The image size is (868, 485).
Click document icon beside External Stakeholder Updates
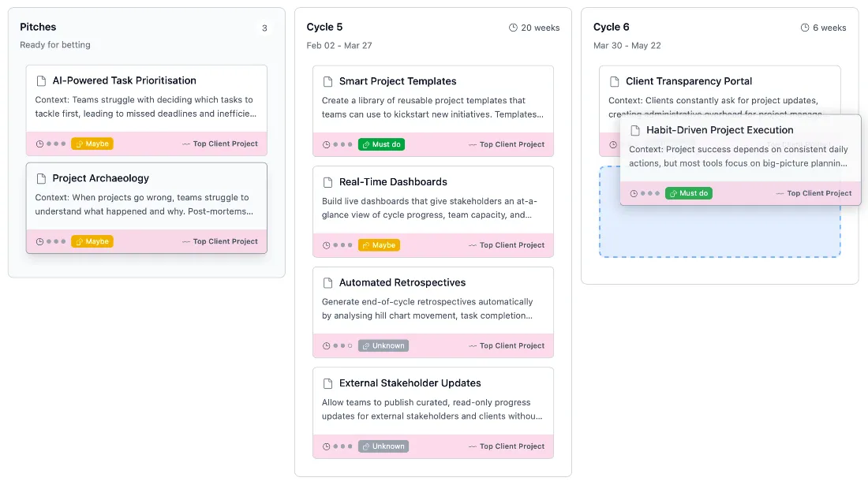point(327,383)
